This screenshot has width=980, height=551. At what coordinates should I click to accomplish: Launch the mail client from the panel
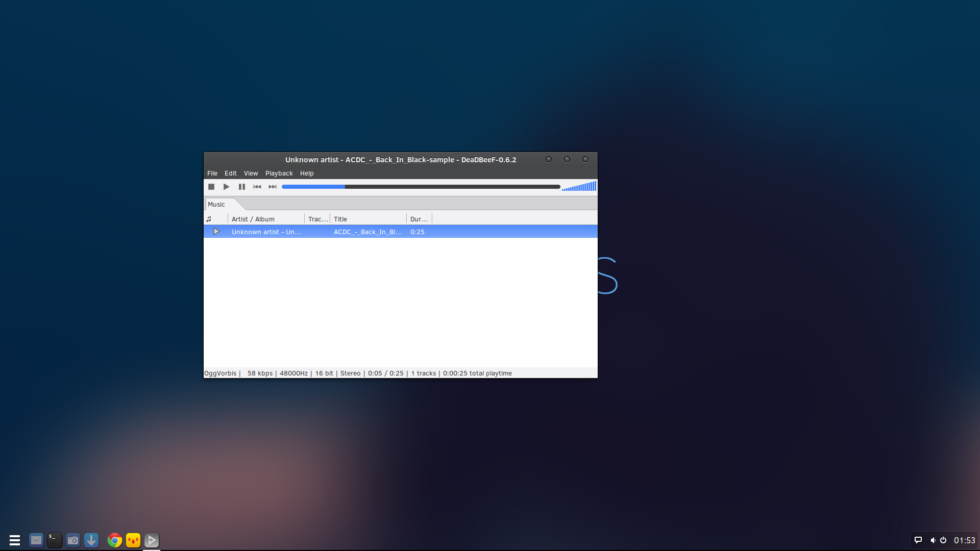coord(36,540)
